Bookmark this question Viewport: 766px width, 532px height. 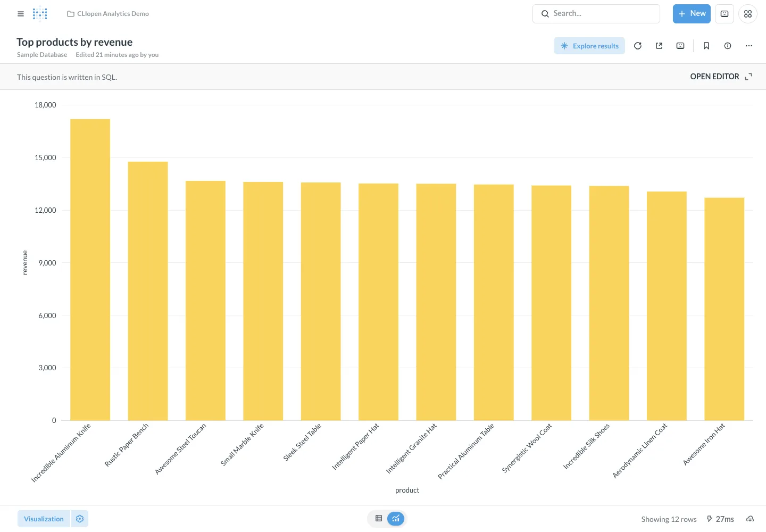(x=706, y=46)
